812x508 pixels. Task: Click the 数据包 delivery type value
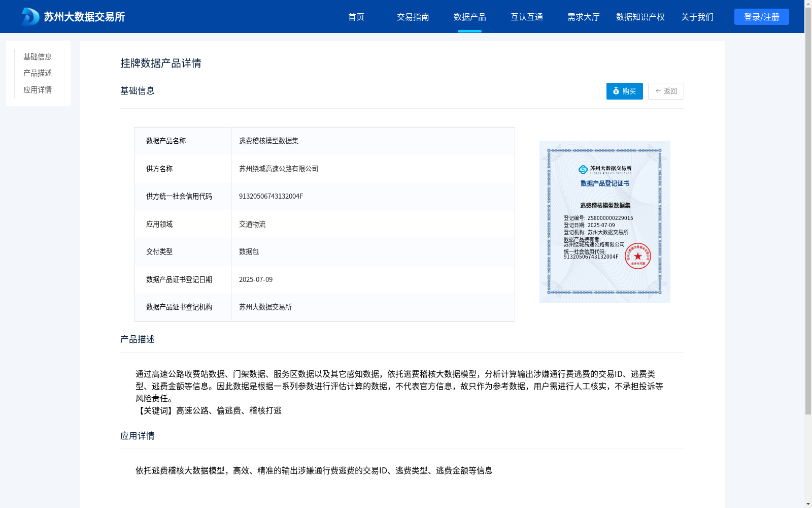pyautogui.click(x=249, y=251)
